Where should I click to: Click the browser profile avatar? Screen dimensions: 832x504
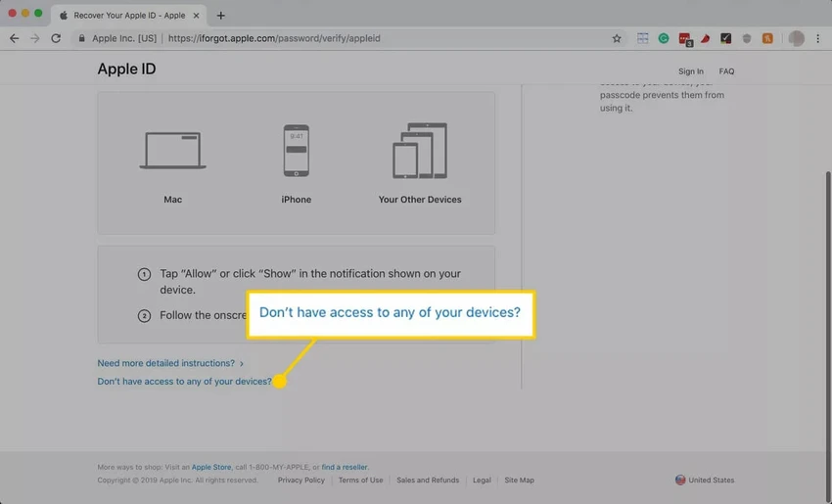(796, 38)
